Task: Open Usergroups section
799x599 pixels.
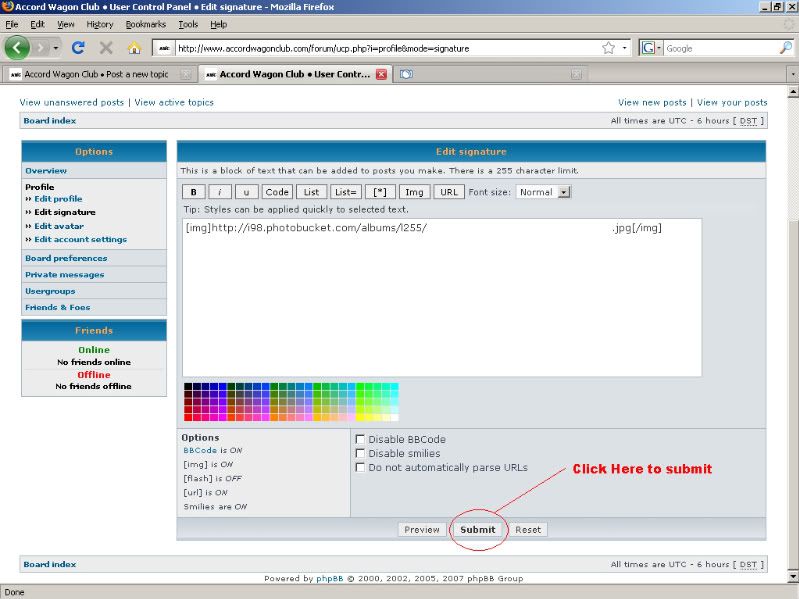Action: (x=50, y=291)
